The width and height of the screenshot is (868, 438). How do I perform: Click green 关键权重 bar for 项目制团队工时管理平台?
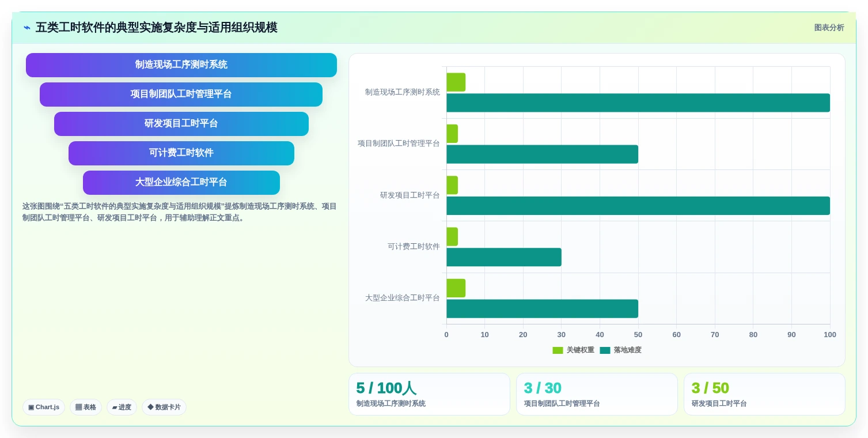[x=452, y=134]
